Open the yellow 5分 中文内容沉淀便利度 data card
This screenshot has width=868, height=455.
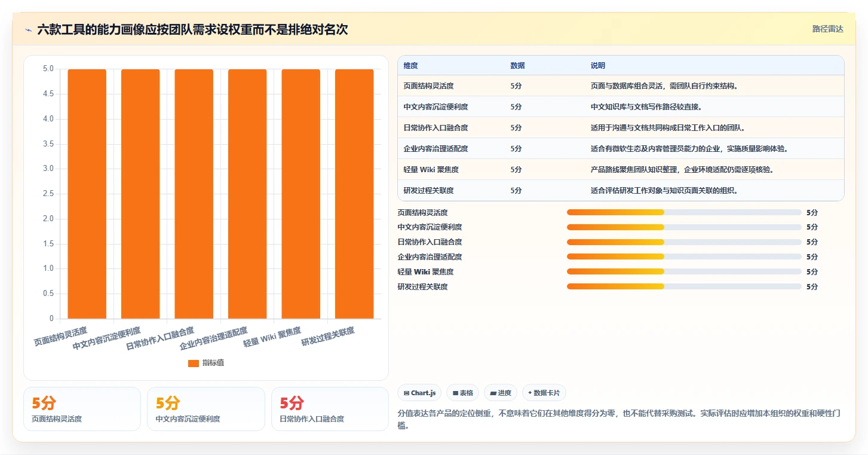coord(206,409)
